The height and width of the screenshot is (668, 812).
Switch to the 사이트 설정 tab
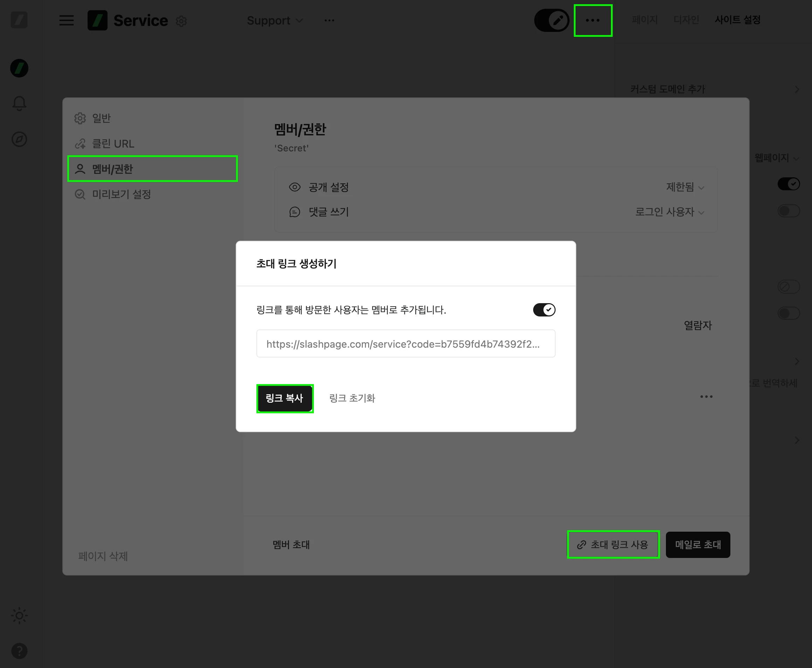coord(737,20)
